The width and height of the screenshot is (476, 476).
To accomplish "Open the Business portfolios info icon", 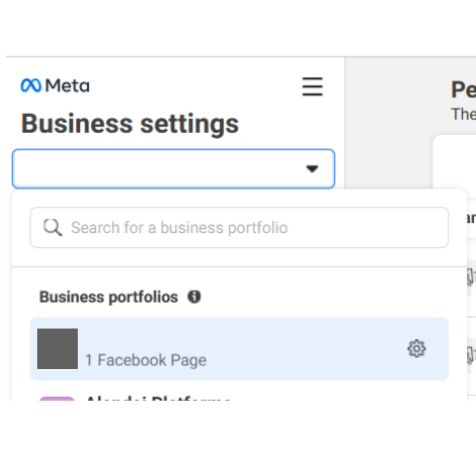I will [194, 297].
